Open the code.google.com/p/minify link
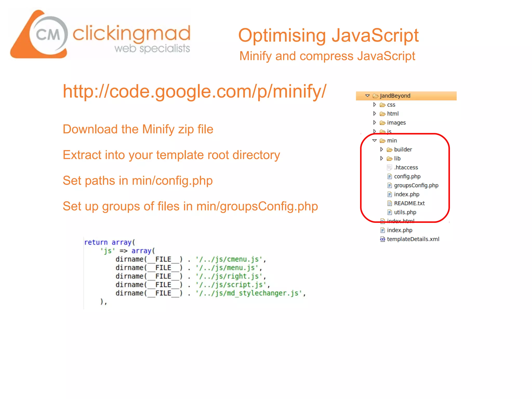 point(195,91)
